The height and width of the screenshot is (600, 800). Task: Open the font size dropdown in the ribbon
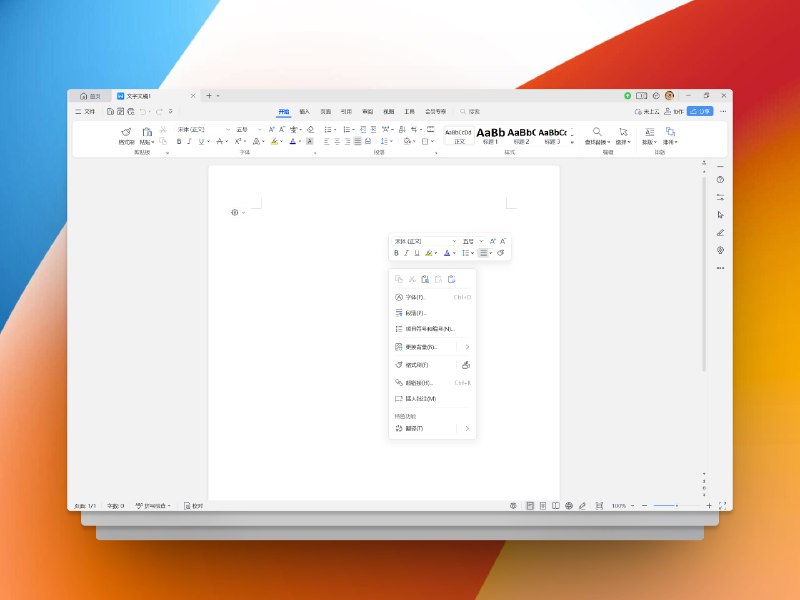(260, 130)
